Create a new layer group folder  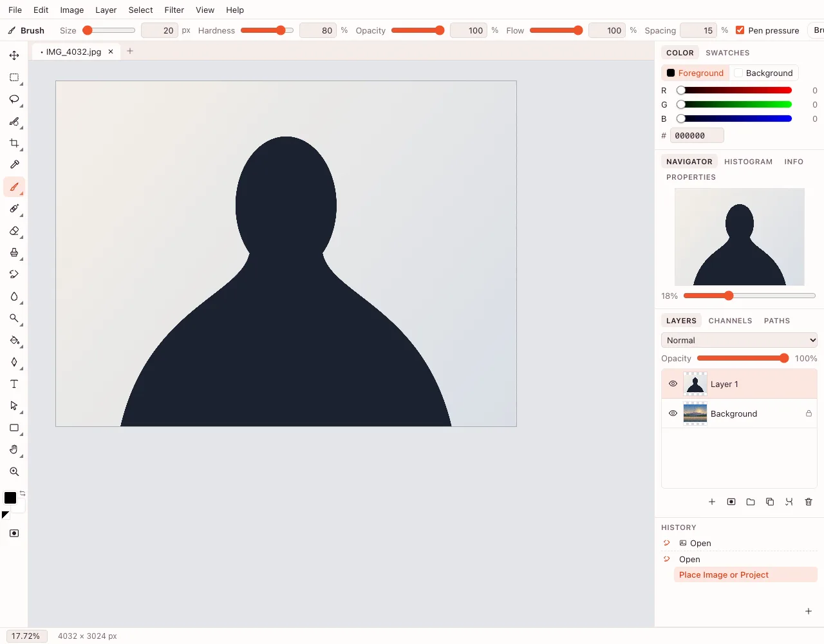751,502
